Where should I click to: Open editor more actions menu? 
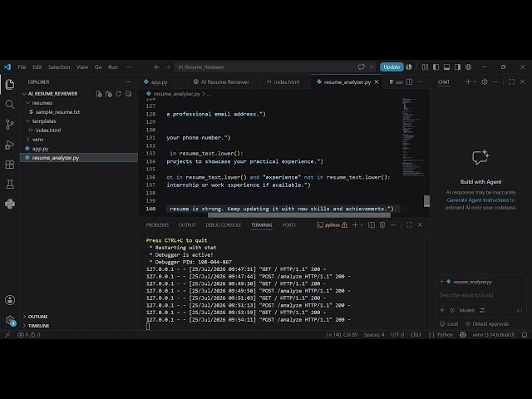click(x=420, y=81)
